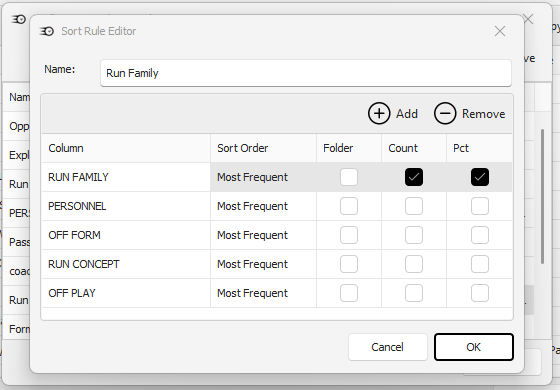
Task: Click the Column header
Action: (126, 148)
